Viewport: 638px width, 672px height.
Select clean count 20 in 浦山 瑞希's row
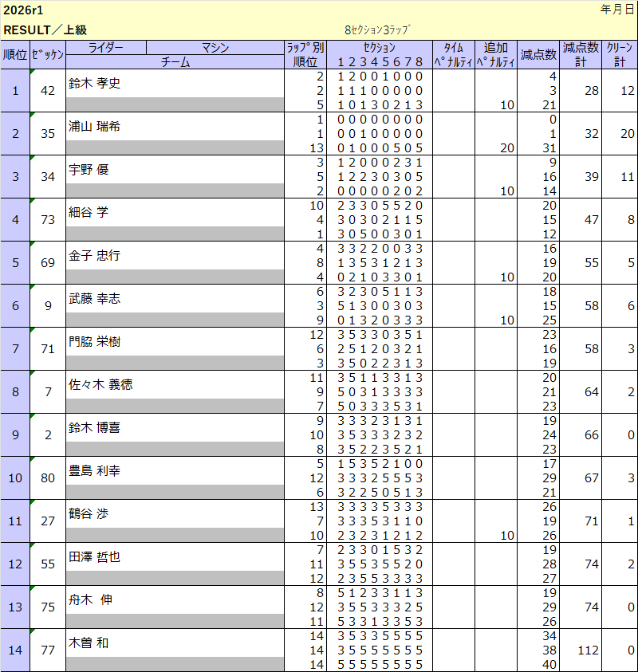click(626, 134)
